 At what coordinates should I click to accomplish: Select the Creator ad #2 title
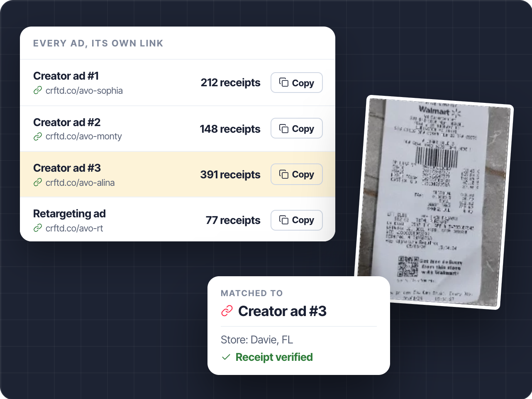[x=67, y=122]
